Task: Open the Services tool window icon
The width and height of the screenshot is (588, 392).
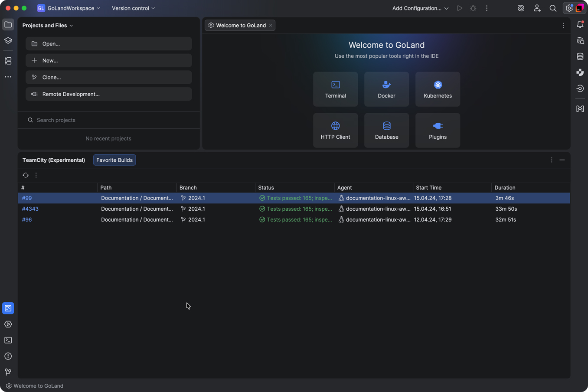Action: coord(8,324)
